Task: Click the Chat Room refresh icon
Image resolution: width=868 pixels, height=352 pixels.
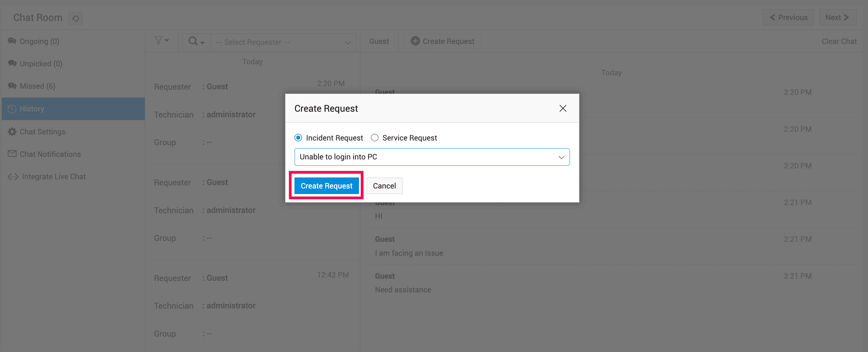Action: 76,18
